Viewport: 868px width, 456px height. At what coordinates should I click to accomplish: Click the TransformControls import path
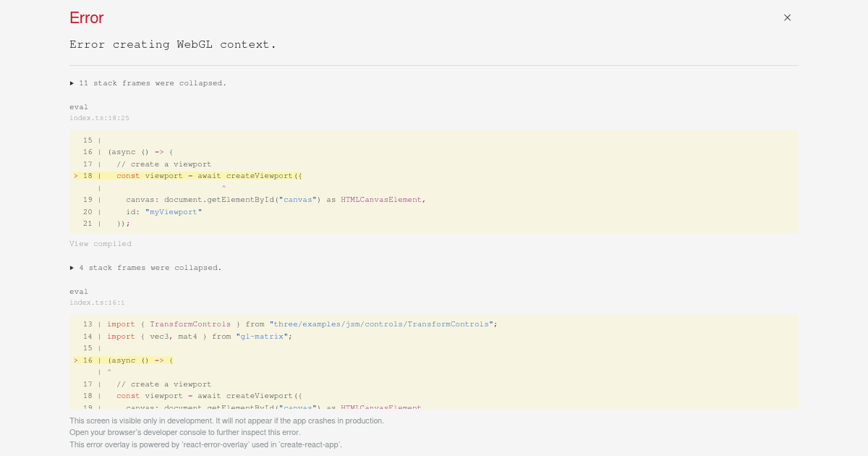click(383, 324)
